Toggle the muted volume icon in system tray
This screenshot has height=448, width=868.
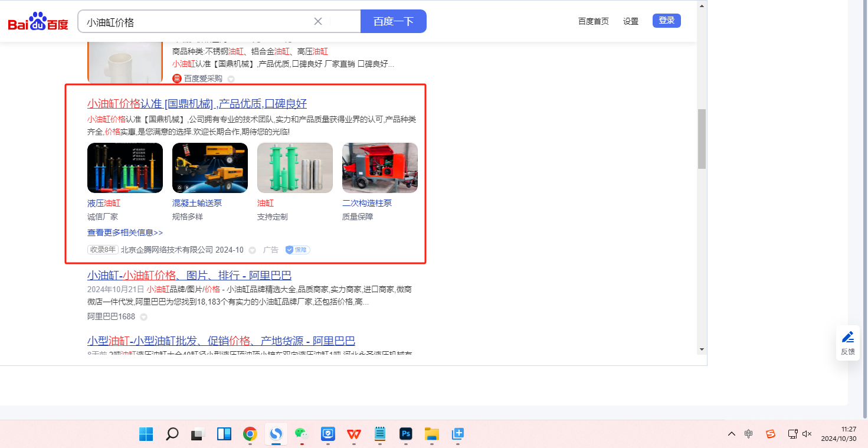tap(808, 434)
